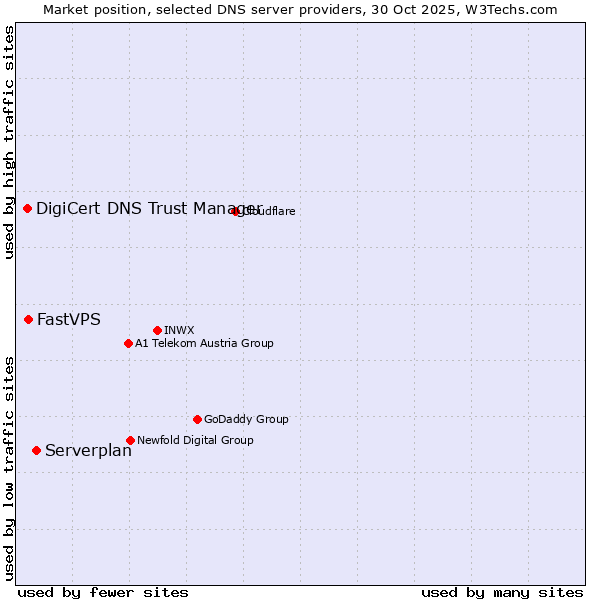Click the Newfold Digital Group label

(x=195, y=440)
